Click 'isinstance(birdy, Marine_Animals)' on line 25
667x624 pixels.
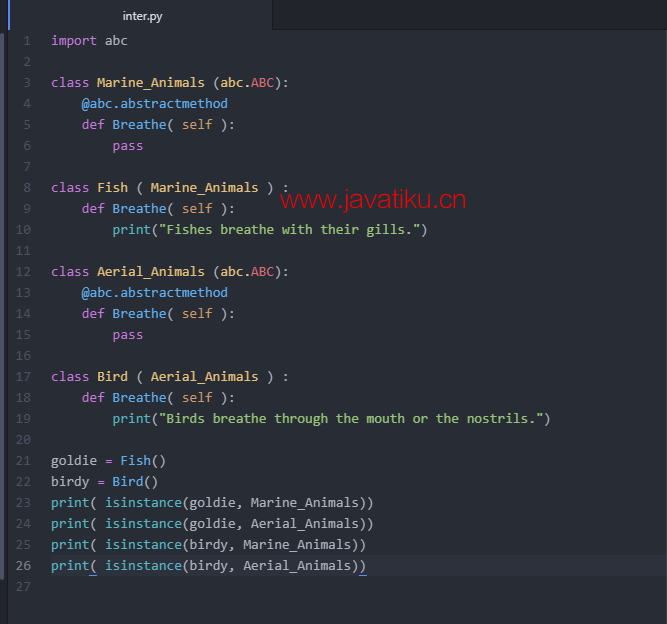231,544
